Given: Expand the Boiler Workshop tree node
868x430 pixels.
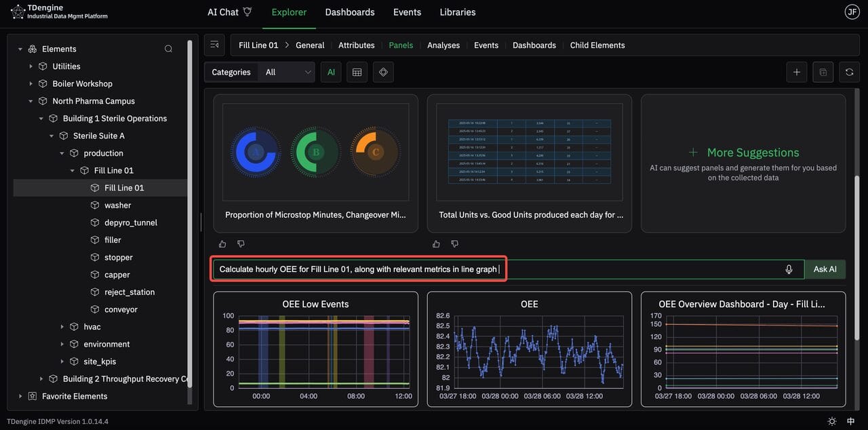Looking at the screenshot, I should [31, 84].
